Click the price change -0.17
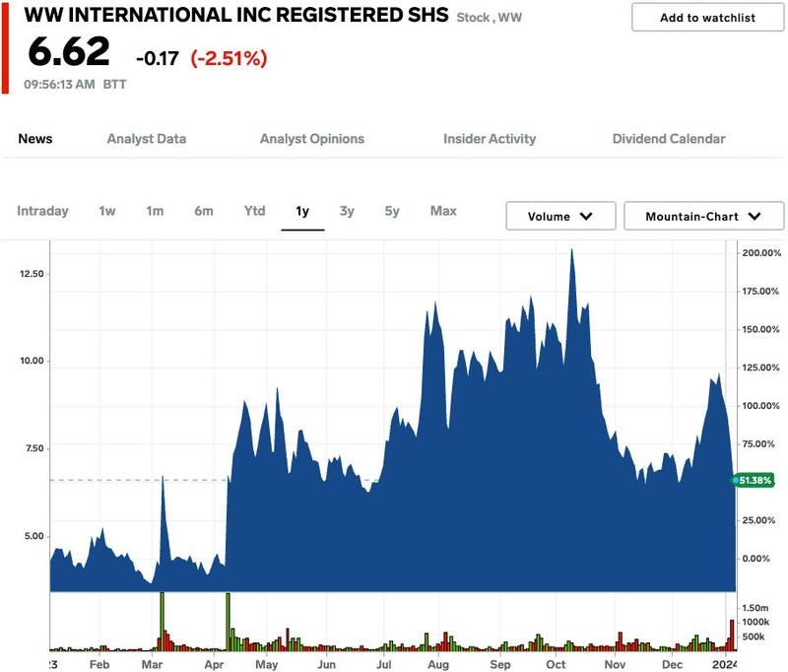788x672 pixels. point(158,59)
